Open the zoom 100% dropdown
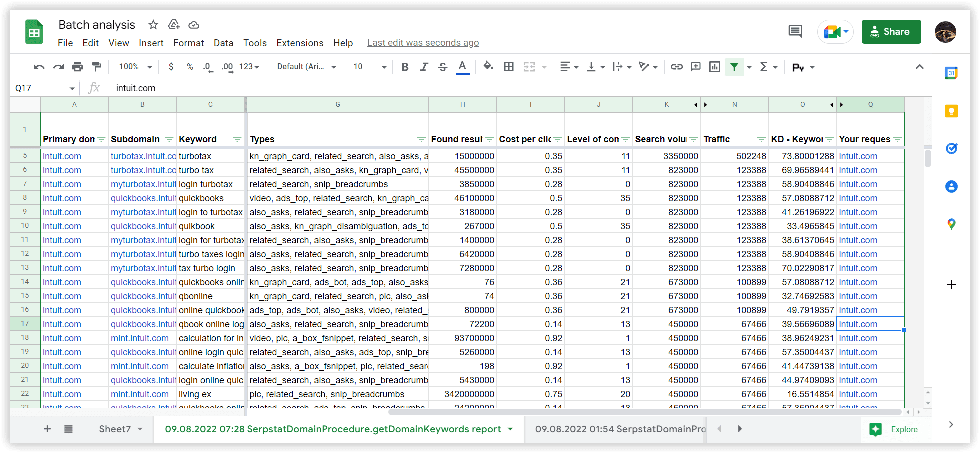 (x=135, y=67)
